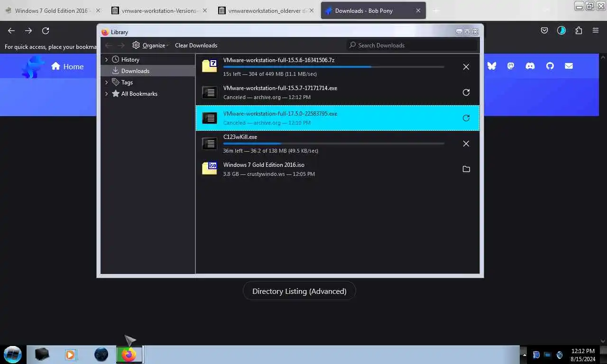The image size is (607, 364).
Task: Cancel the C123wKill.exe download
Action: coord(466,144)
